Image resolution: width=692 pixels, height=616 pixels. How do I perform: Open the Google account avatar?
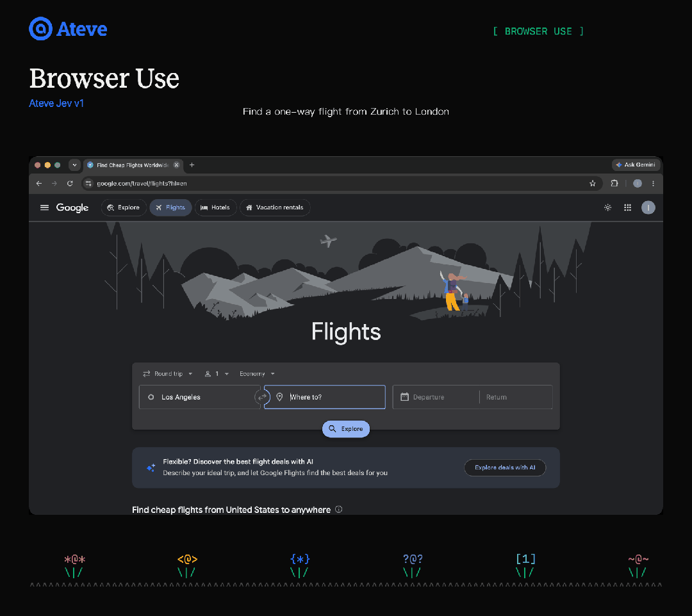[648, 207]
